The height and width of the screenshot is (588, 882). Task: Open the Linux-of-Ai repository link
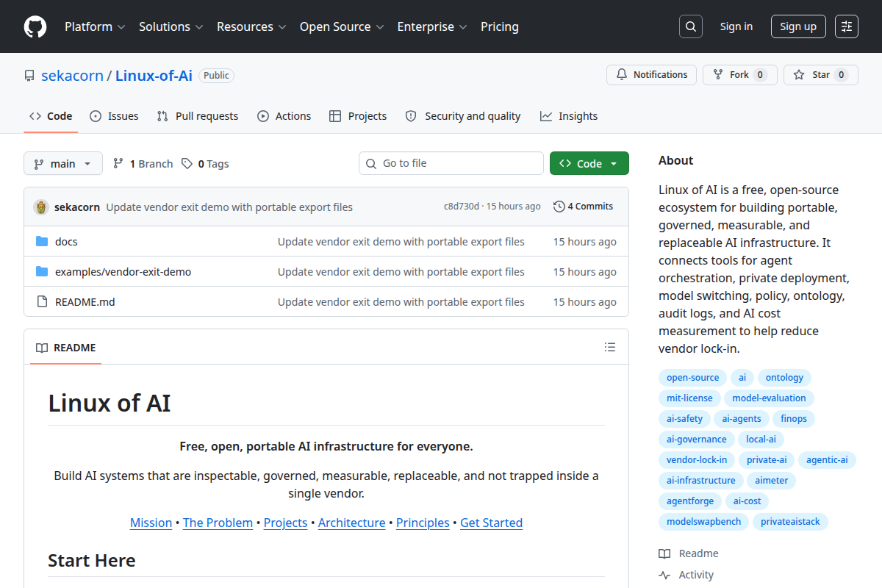pyautogui.click(x=154, y=75)
